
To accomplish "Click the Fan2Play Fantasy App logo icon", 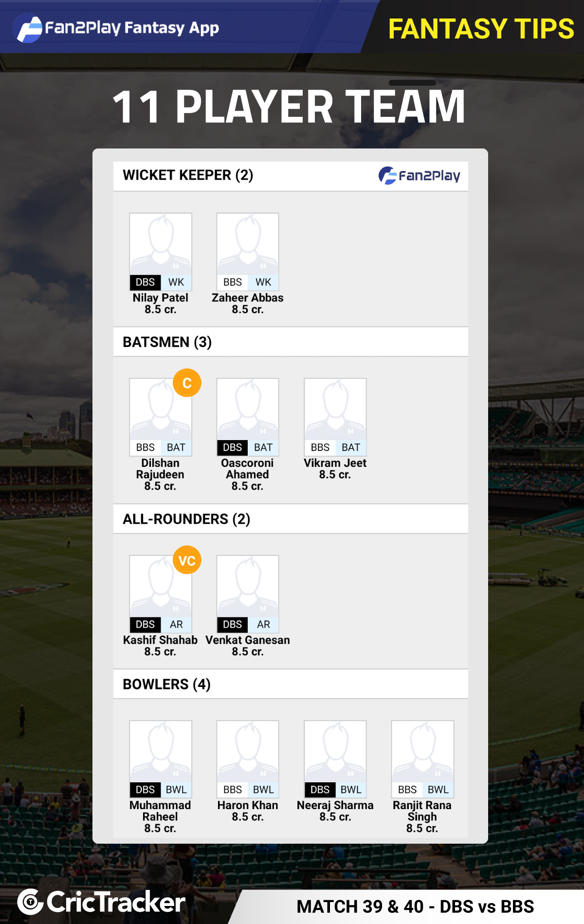I will tap(29, 28).
